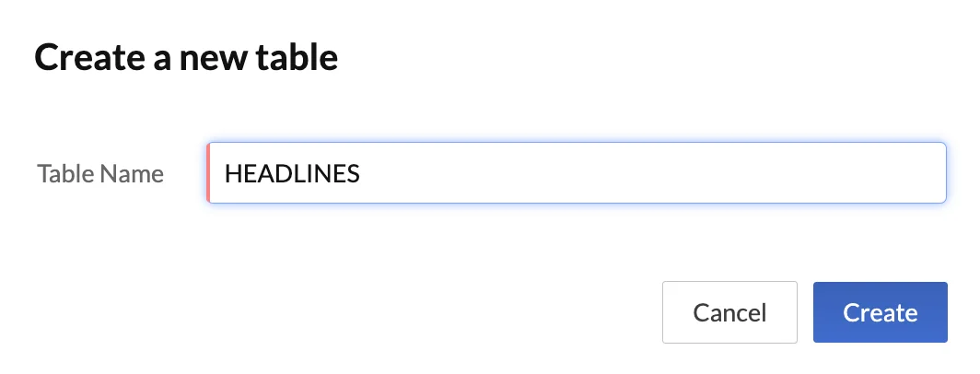Click before the H in HEADLINES
Viewport: 980px width, 374px height.
[x=226, y=173]
